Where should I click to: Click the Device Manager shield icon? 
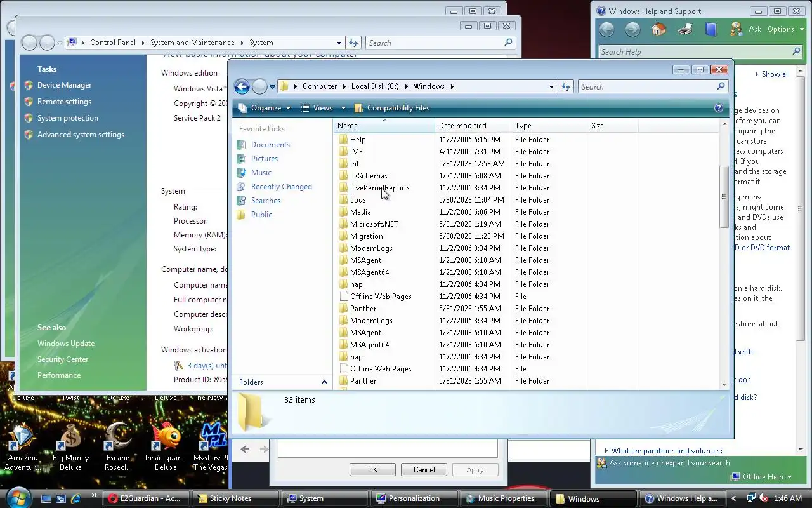pyautogui.click(x=29, y=85)
